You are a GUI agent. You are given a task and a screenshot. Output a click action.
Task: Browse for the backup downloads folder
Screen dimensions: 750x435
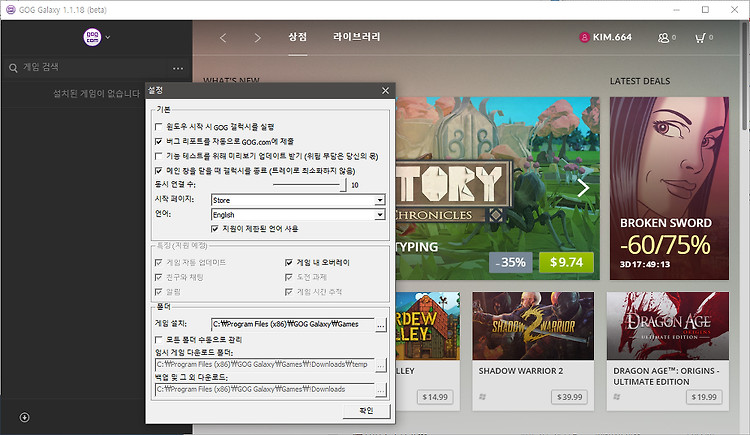pyautogui.click(x=381, y=390)
